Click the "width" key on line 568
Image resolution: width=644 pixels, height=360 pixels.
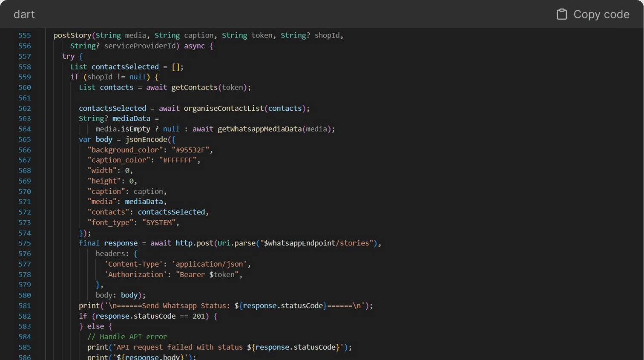[102, 170]
